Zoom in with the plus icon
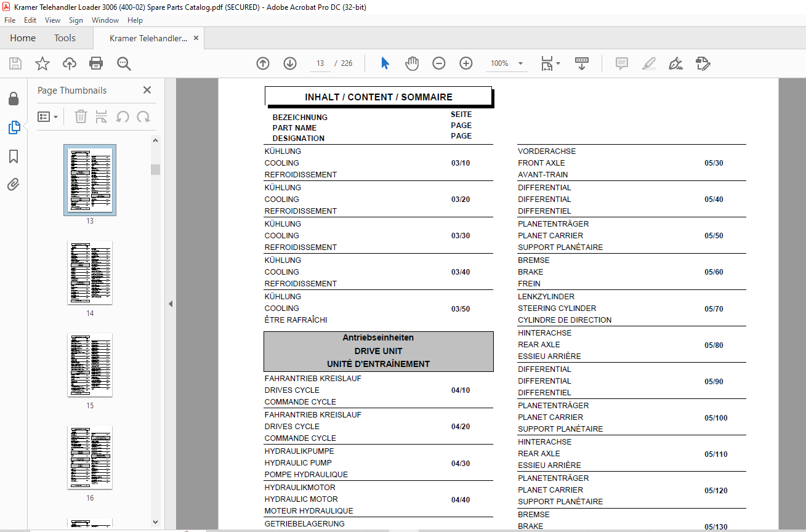 tap(466, 63)
